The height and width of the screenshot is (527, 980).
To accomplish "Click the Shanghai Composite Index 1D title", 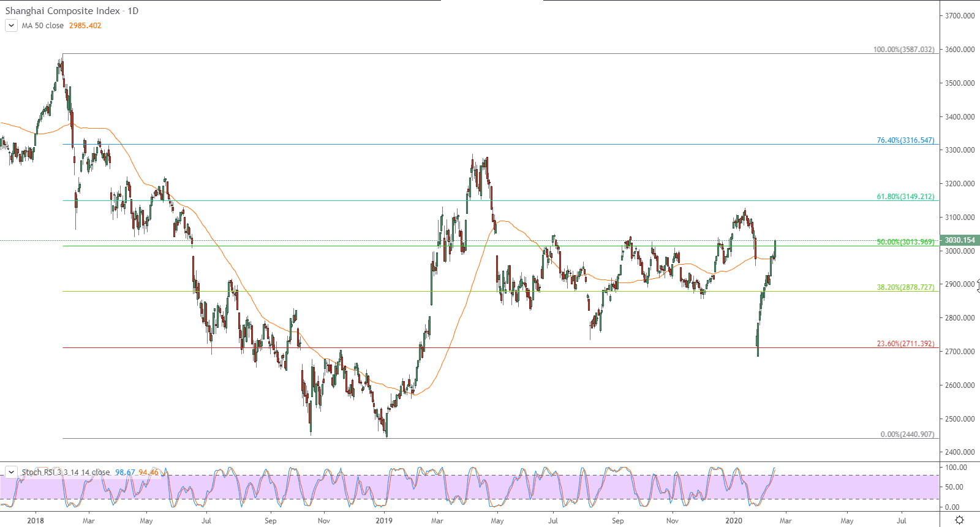I will click(72, 11).
